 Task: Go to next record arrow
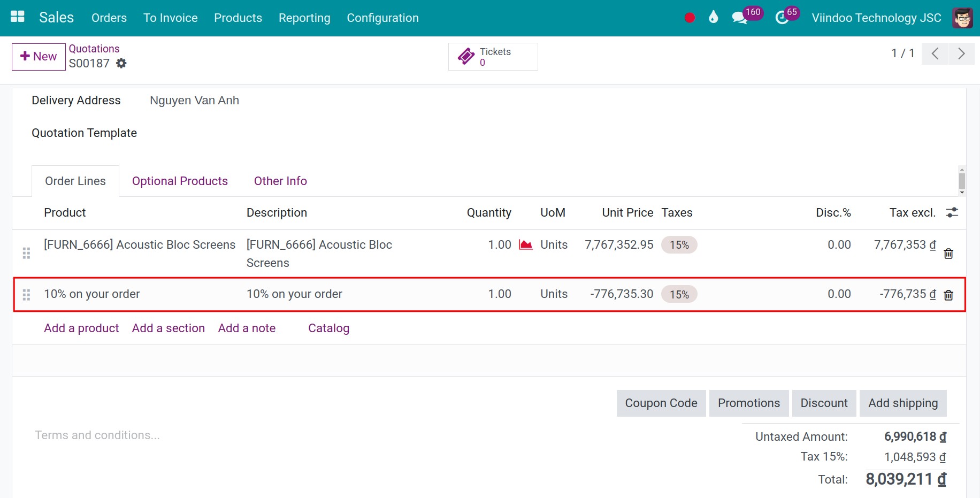[x=961, y=53]
